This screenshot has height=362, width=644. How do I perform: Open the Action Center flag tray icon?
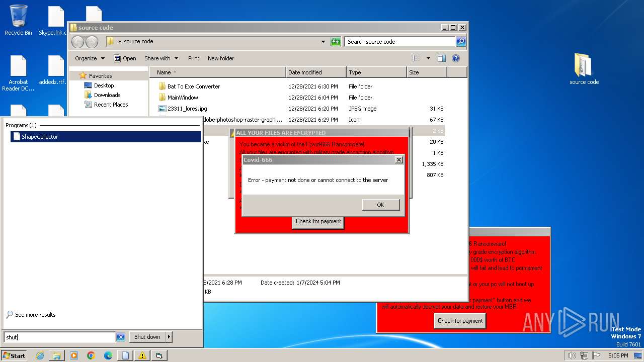596,355
